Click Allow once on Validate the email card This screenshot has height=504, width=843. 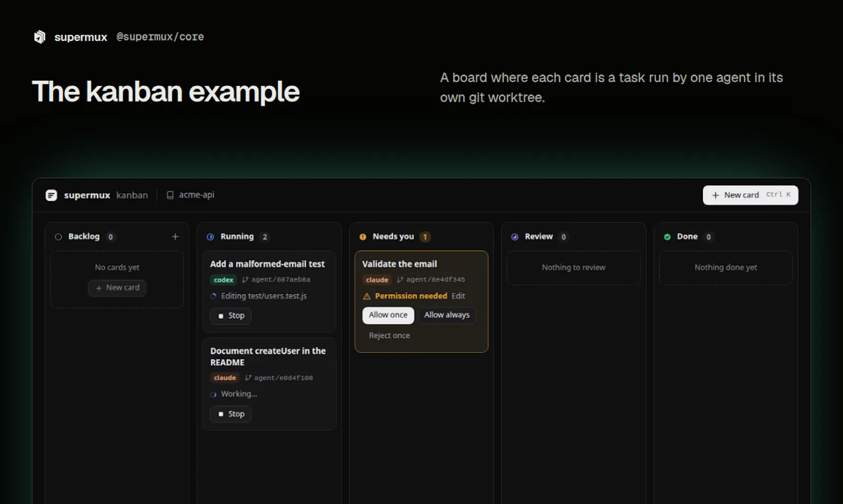(388, 315)
